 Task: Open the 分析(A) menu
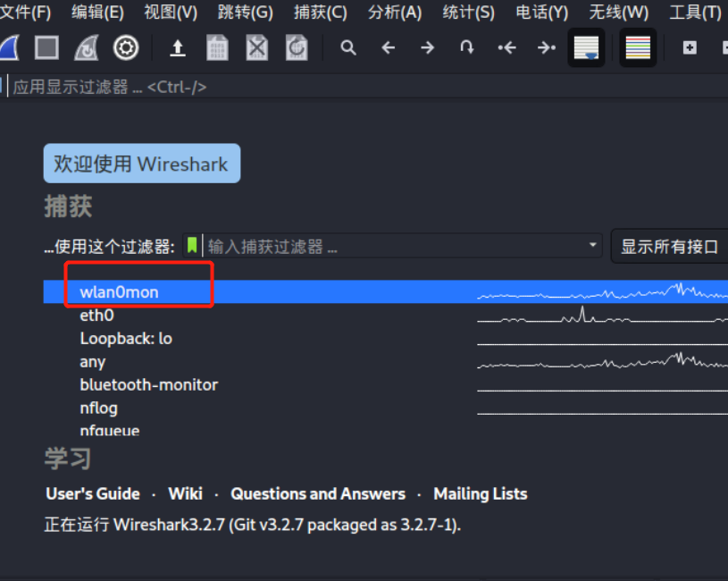(x=395, y=13)
